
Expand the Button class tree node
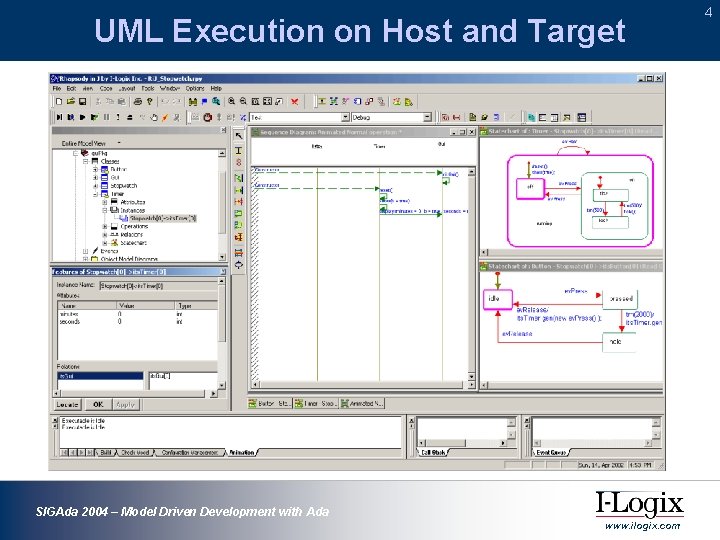(96, 169)
